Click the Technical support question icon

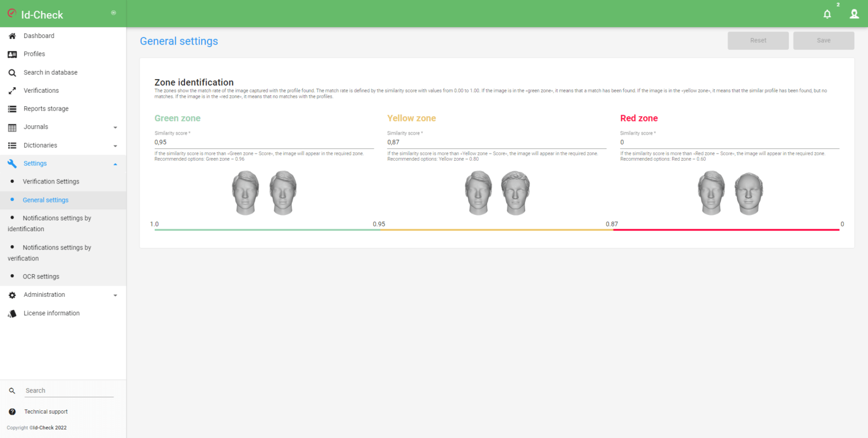click(12, 412)
